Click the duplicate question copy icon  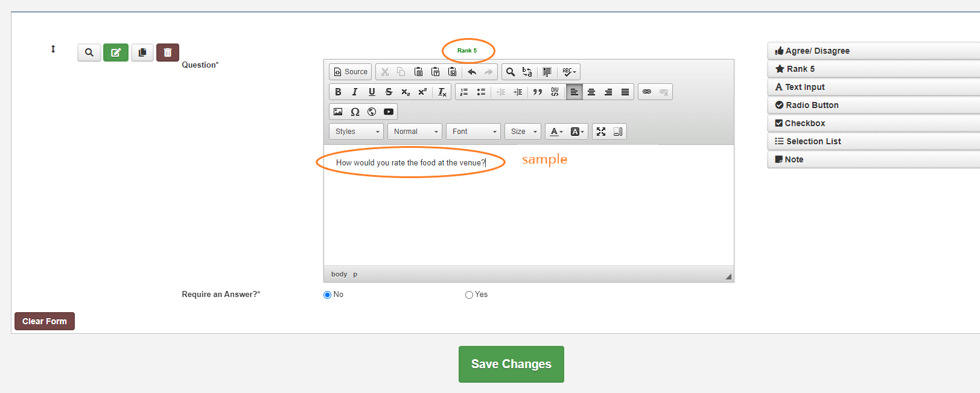[x=142, y=53]
